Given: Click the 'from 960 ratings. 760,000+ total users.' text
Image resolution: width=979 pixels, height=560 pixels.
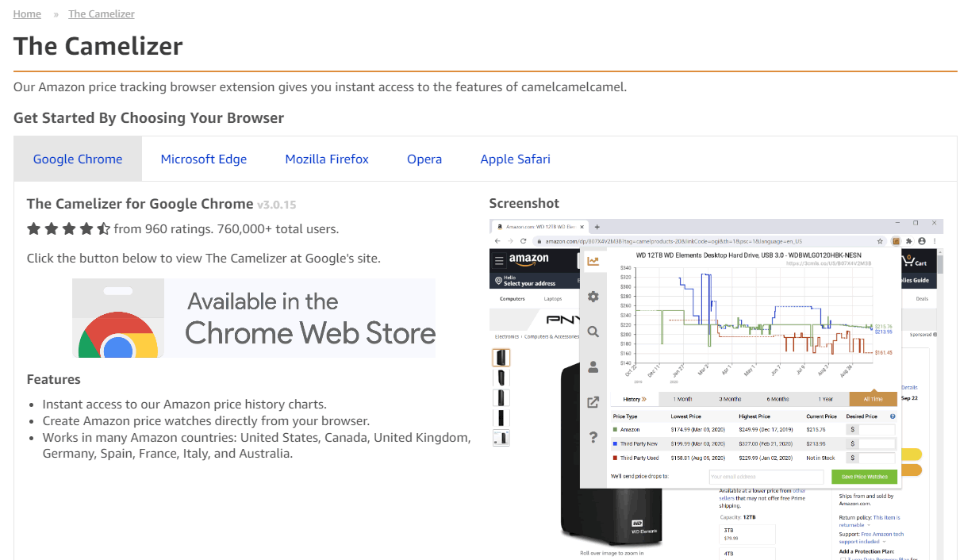Looking at the screenshot, I should point(226,229).
